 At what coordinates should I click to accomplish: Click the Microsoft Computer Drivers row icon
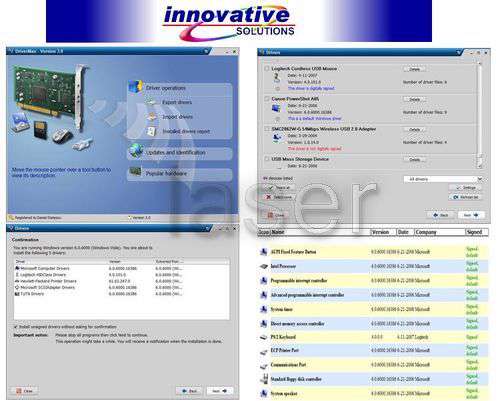click(17, 268)
